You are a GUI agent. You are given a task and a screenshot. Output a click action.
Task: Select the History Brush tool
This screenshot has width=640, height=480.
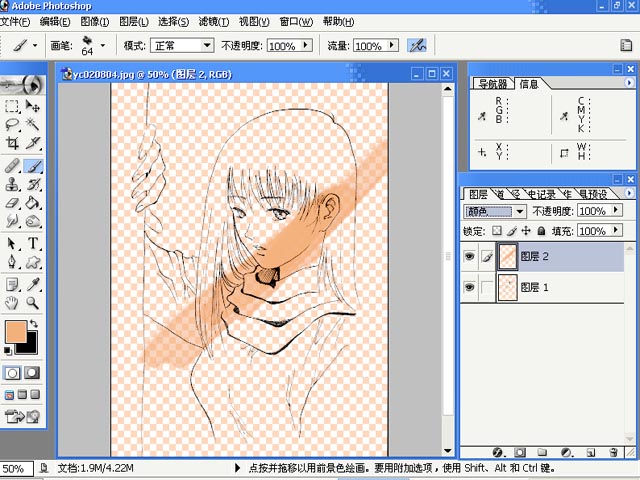point(33,185)
